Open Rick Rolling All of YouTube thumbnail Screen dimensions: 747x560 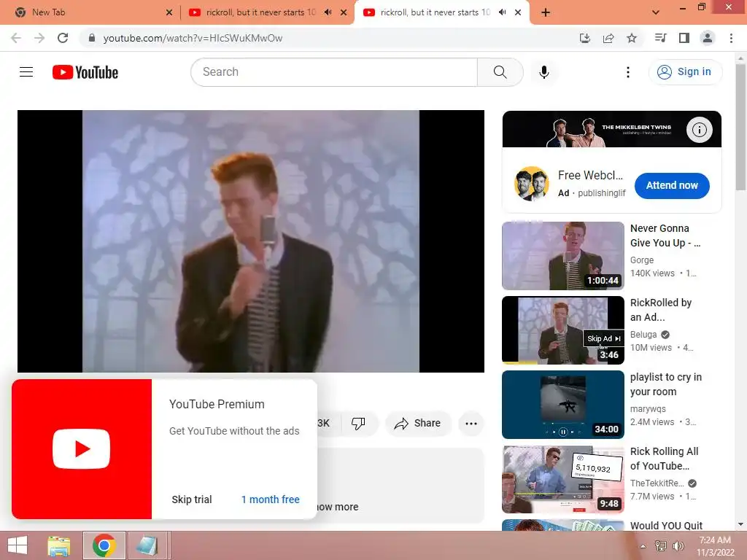click(x=563, y=478)
